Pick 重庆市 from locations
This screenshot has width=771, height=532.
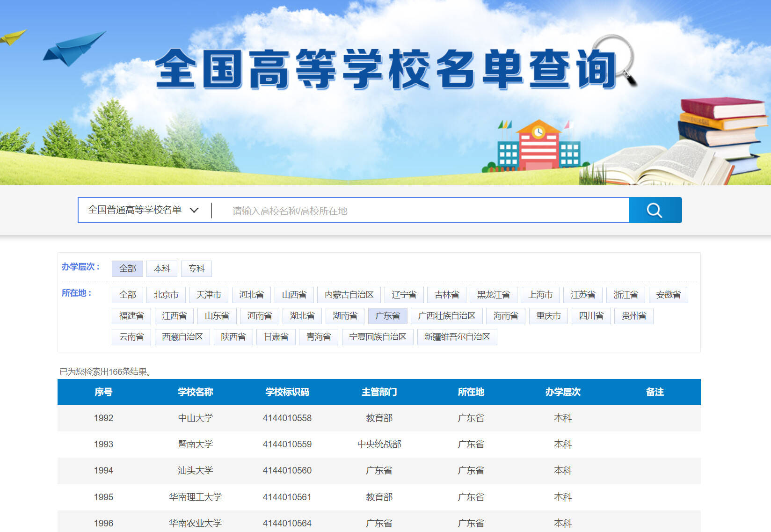(x=549, y=316)
